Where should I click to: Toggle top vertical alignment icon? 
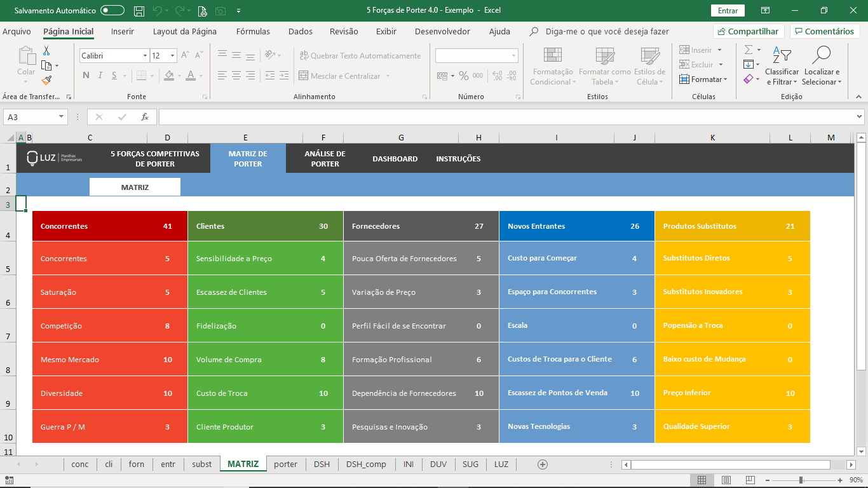222,55
